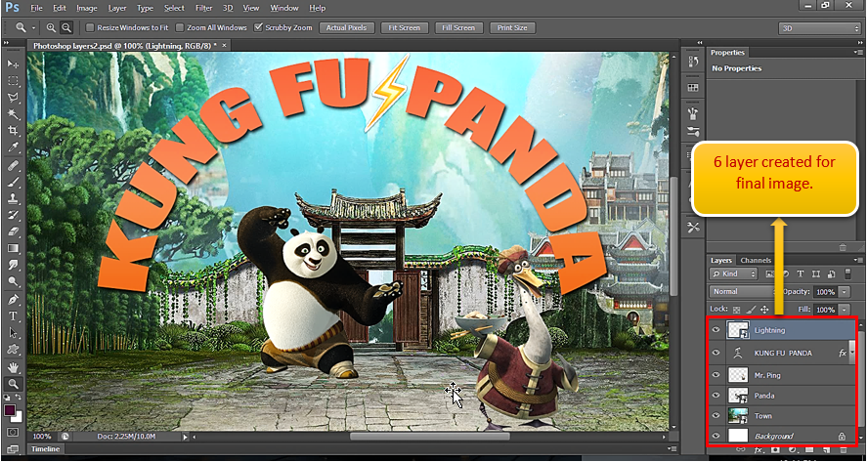Click the Fit Screen button
Screen dimensions: 868x462
coord(404,27)
